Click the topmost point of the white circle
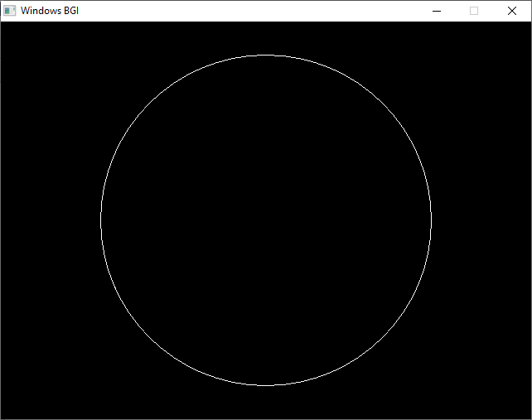The width and height of the screenshot is (532, 420). [x=266, y=55]
